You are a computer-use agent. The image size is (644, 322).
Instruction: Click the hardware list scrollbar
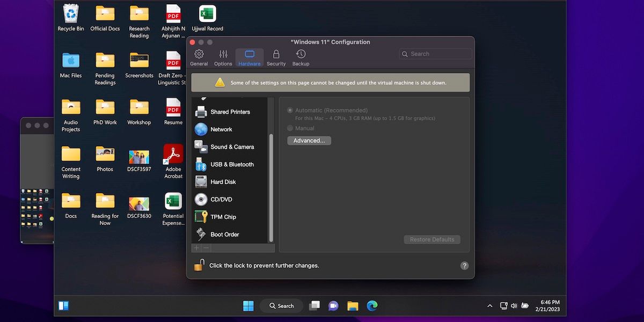pyautogui.click(x=271, y=188)
